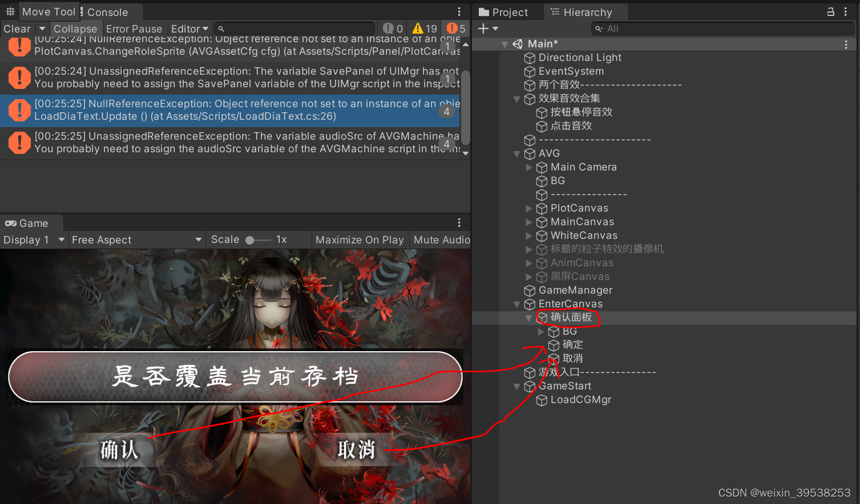The width and height of the screenshot is (860, 504).
Task: Collapse the Main scene foldout
Action: pyautogui.click(x=504, y=44)
